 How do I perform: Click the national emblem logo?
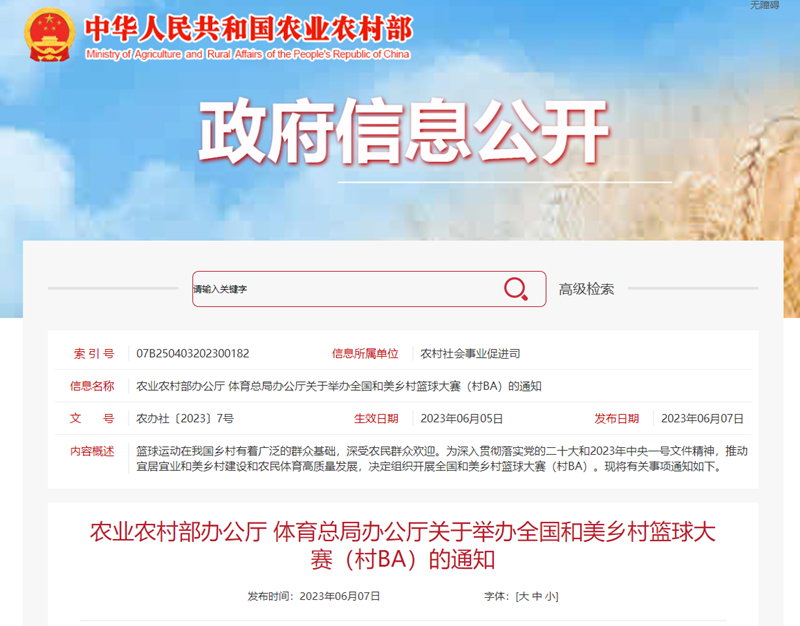pyautogui.click(x=49, y=37)
